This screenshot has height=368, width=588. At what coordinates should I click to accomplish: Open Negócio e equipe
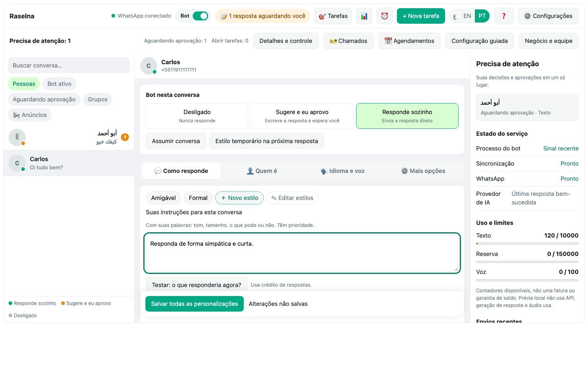pyautogui.click(x=549, y=41)
